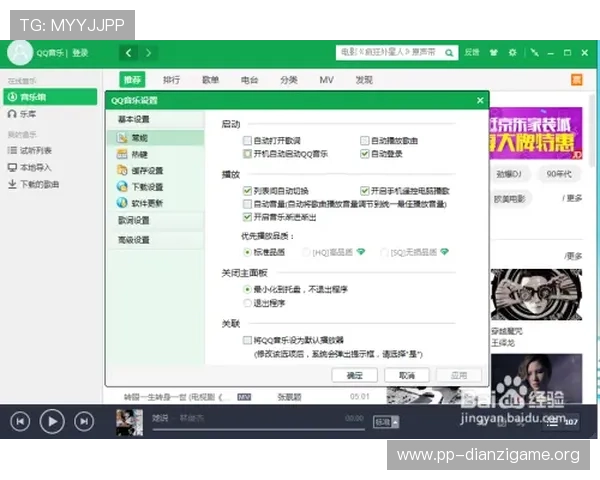This screenshot has height=480, width=600.
Task: Go forward with the right arrow
Action: tap(148, 53)
